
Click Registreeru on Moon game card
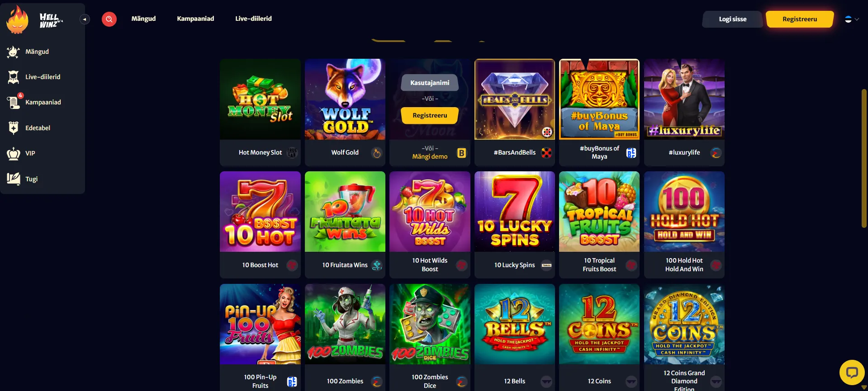click(x=430, y=115)
